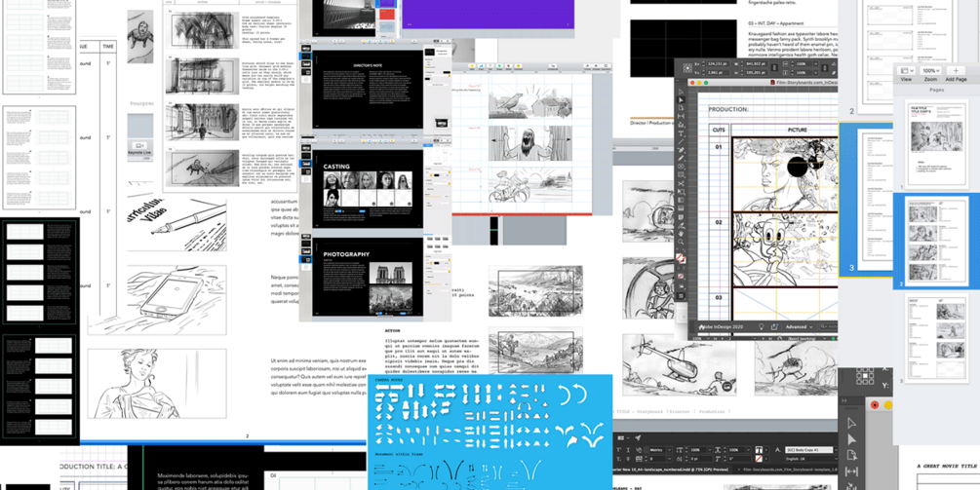Open the English: UK language dropdown

pos(812,459)
